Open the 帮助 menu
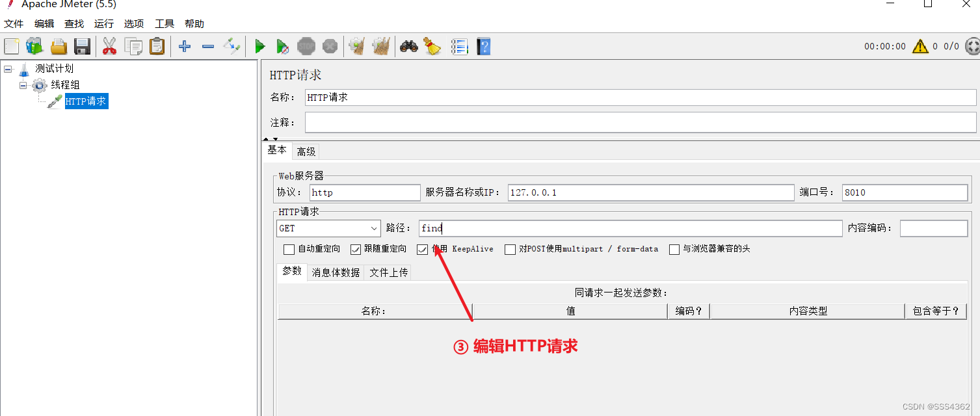Image resolution: width=980 pixels, height=416 pixels. tap(194, 23)
